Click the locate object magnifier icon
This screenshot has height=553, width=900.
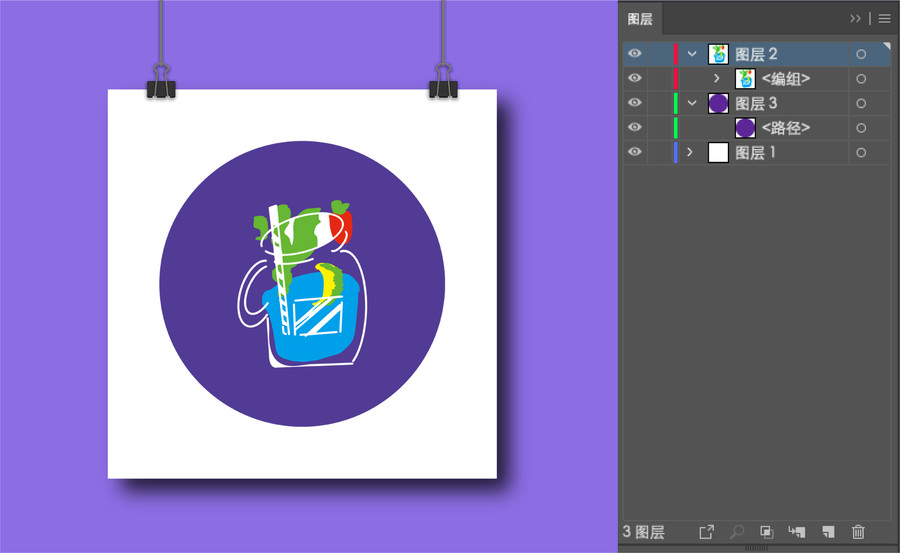pos(737,532)
